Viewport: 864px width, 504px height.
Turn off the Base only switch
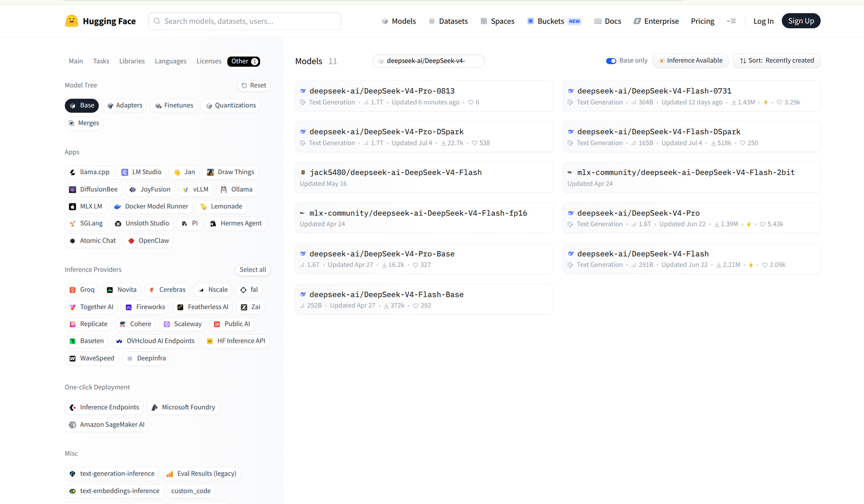click(611, 61)
